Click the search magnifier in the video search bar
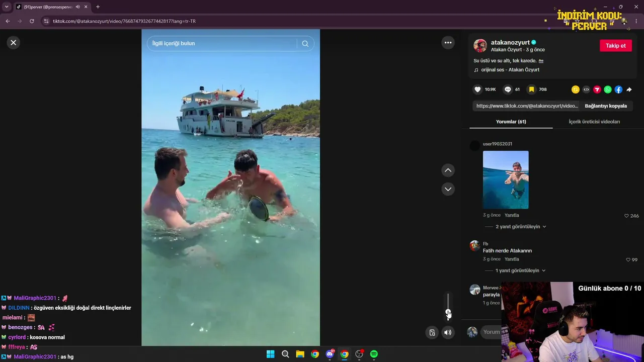The height and width of the screenshot is (362, 644). pyautogui.click(x=305, y=43)
